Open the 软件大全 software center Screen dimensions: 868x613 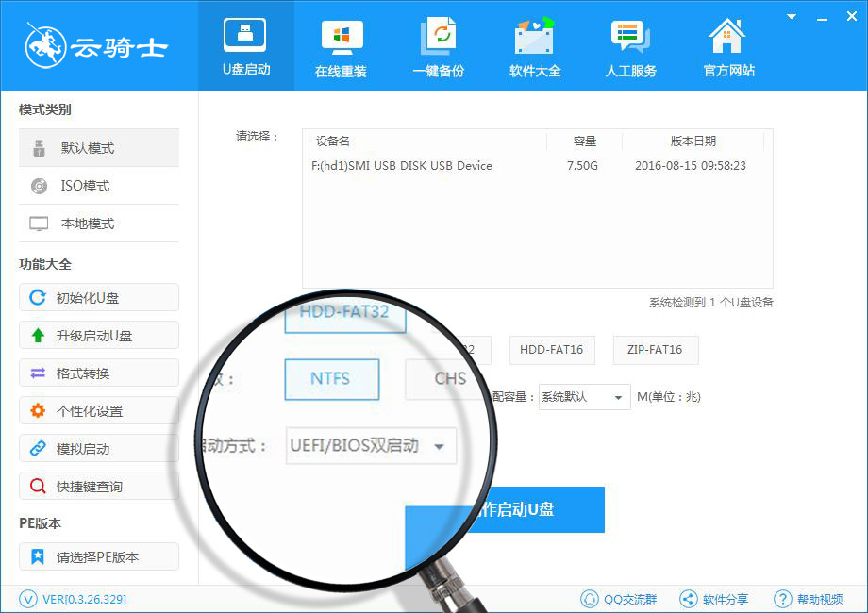tap(534, 45)
